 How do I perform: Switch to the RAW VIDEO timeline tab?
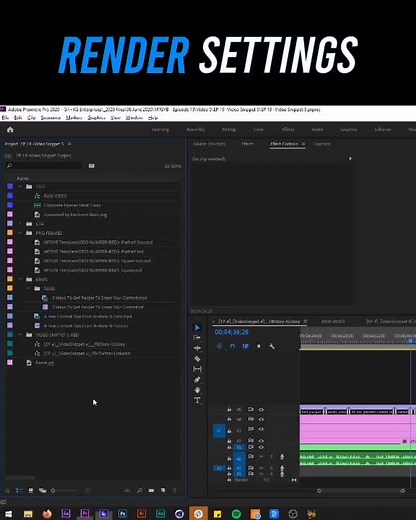(333, 321)
